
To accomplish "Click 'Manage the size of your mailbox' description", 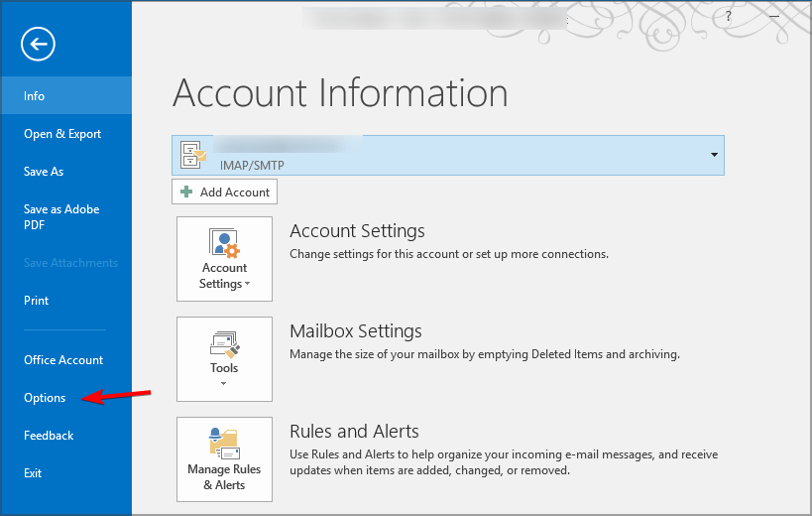I will click(x=485, y=354).
